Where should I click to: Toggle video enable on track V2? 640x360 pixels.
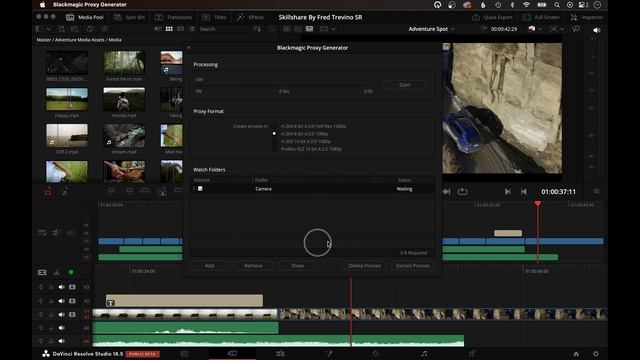click(72, 301)
